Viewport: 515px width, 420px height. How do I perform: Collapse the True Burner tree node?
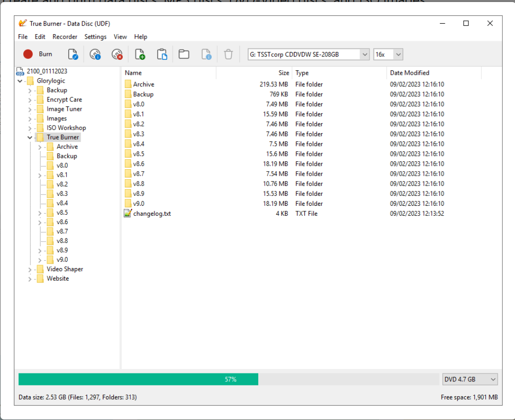point(30,138)
